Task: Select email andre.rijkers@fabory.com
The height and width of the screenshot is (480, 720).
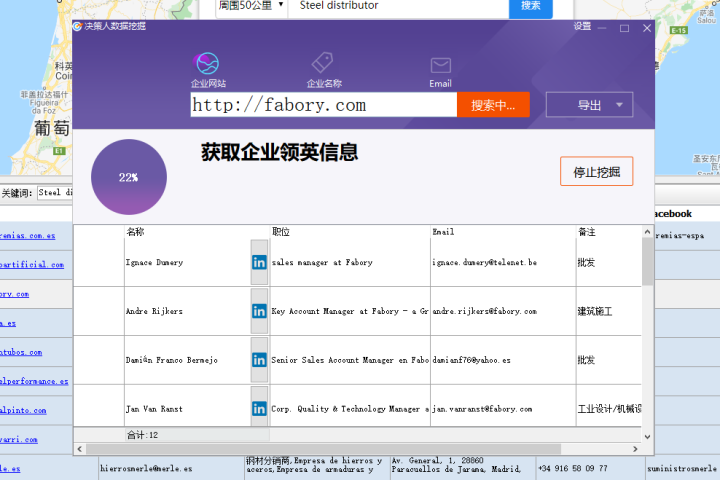Action: pyautogui.click(x=484, y=311)
